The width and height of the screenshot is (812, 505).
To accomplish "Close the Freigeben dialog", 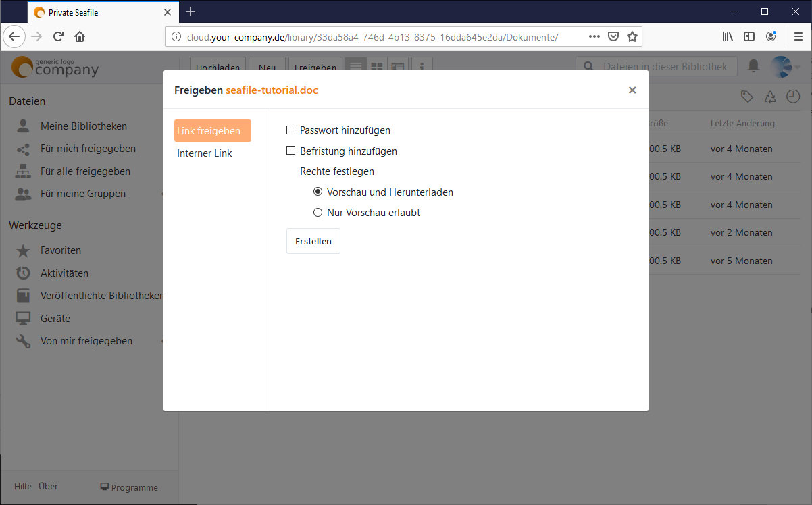I will [x=632, y=90].
